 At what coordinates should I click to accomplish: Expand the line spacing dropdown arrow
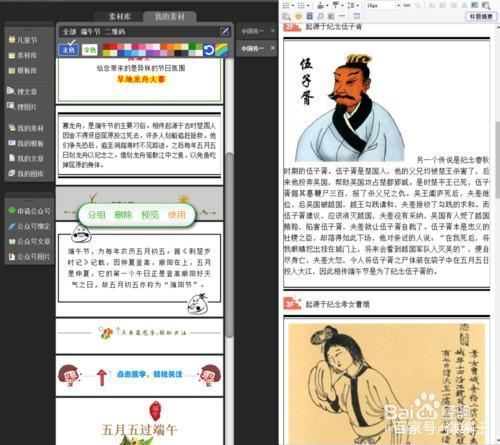(357, 6)
